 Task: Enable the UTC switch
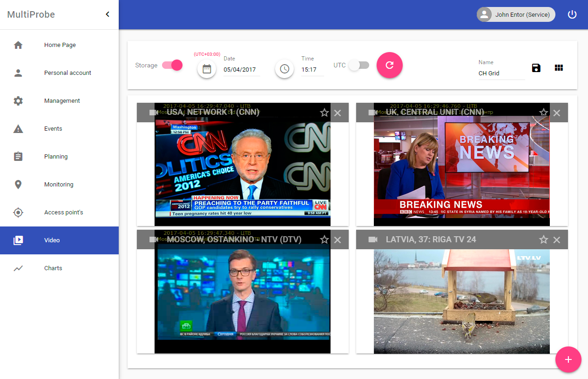click(359, 65)
